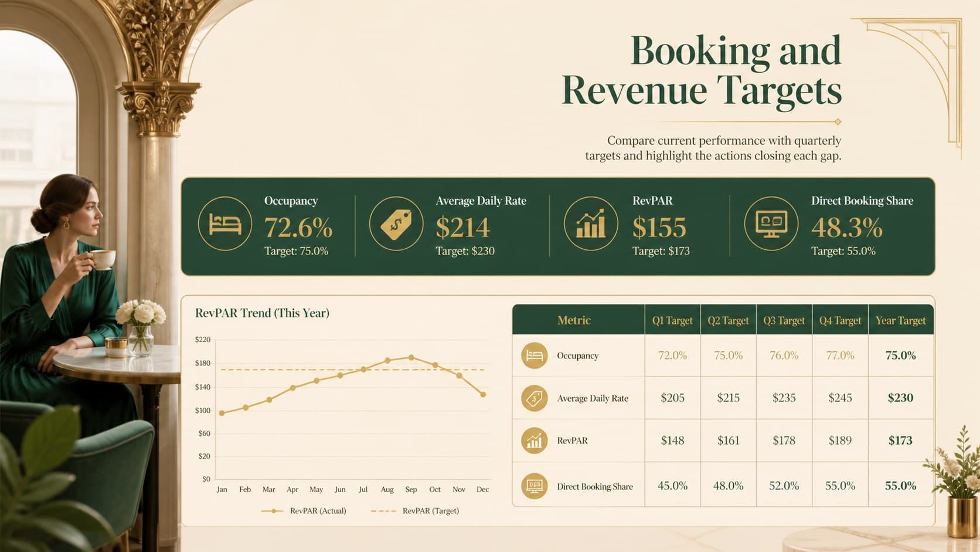
Task: Click the December data point on RevPAR chart
Action: (483, 395)
